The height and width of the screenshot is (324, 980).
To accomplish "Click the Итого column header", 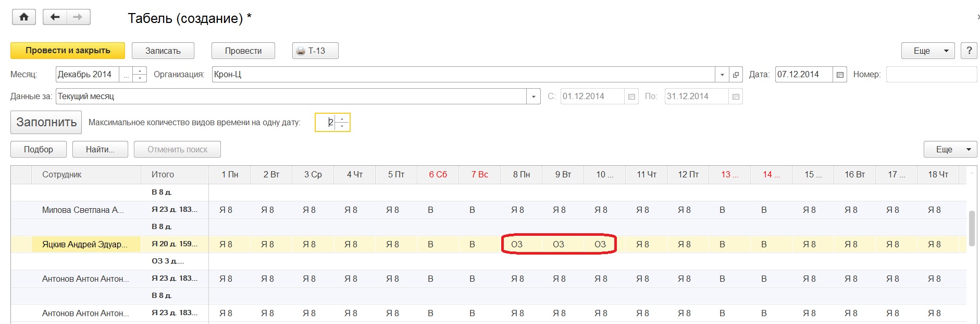I will pyautogui.click(x=175, y=175).
